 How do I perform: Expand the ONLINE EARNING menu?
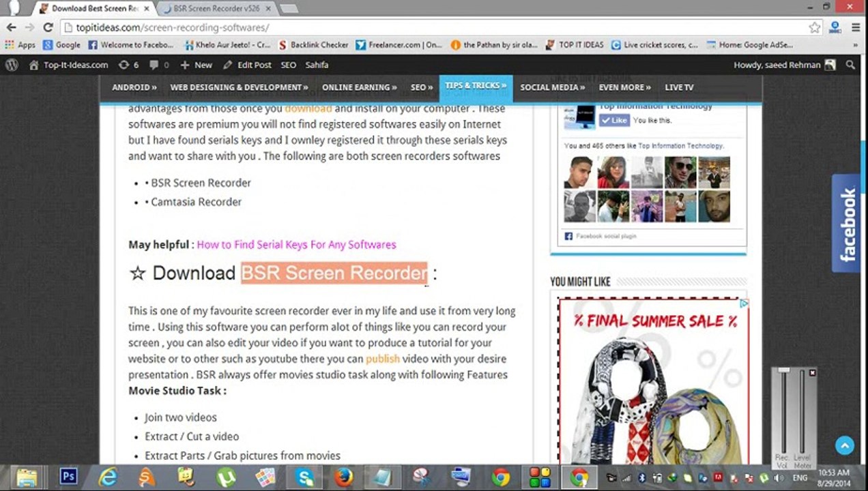point(359,87)
